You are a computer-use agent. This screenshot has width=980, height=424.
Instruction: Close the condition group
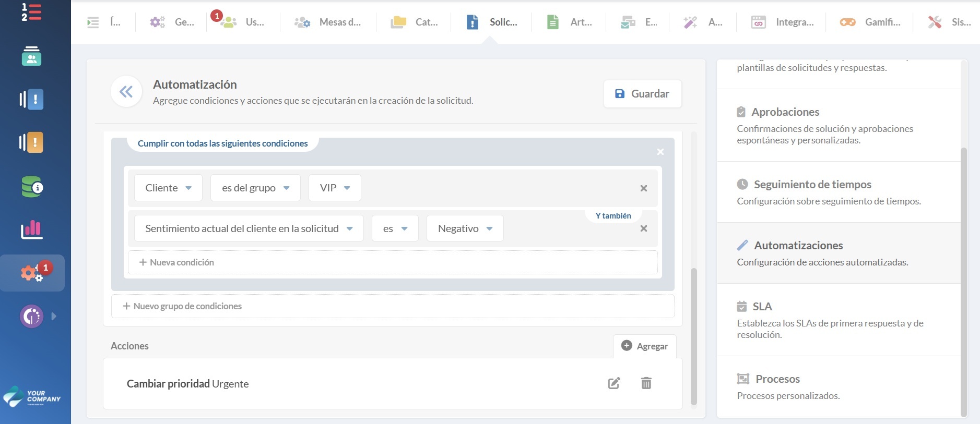coord(660,152)
